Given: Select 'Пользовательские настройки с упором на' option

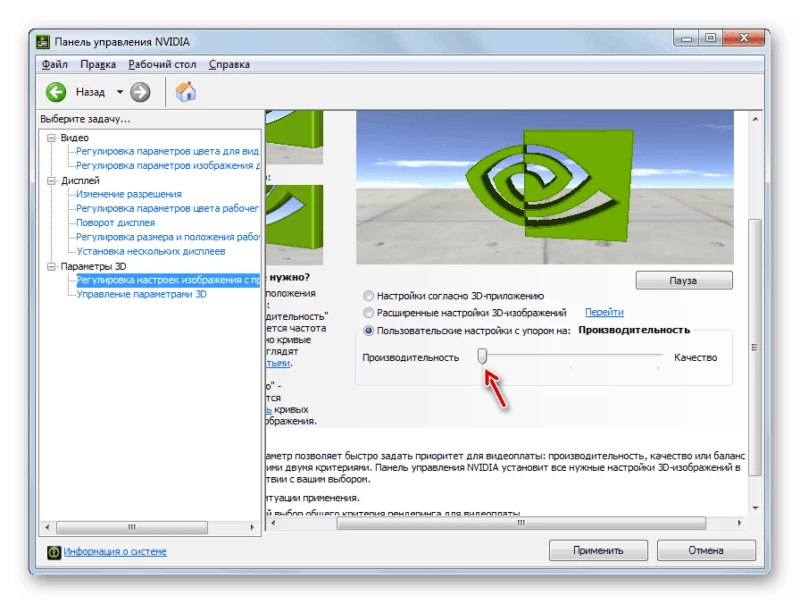Looking at the screenshot, I should pyautogui.click(x=369, y=330).
